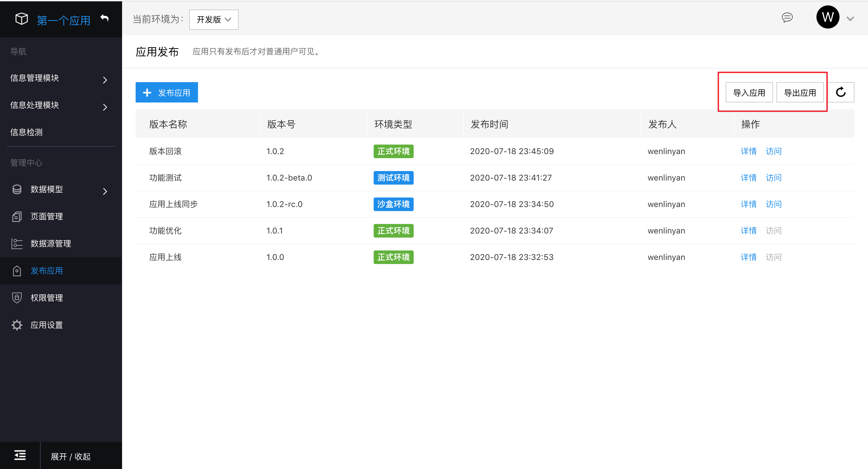Select 信息检测 in the navigation menu
868x469 pixels.
(x=26, y=132)
